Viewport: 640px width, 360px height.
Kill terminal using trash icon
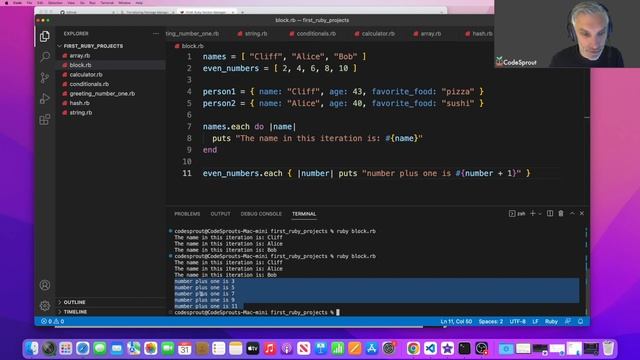(561, 213)
